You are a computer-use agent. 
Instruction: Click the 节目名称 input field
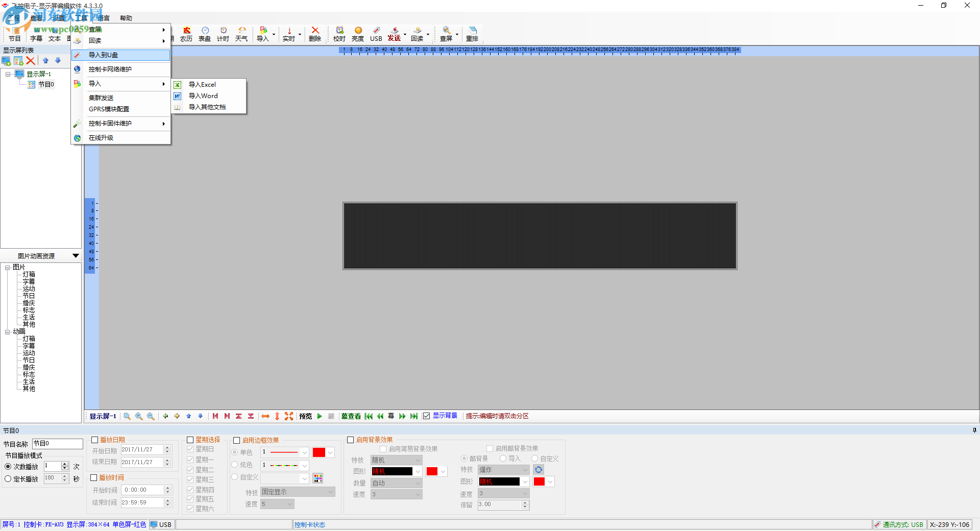(x=58, y=444)
